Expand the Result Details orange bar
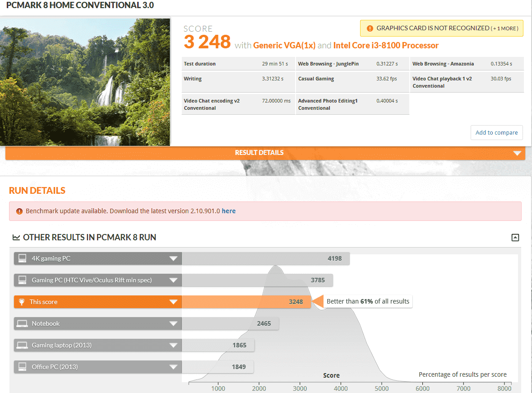 (x=517, y=153)
